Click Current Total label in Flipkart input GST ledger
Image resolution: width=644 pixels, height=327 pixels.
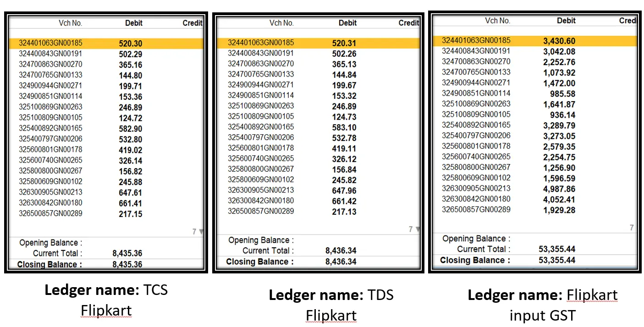483,249
